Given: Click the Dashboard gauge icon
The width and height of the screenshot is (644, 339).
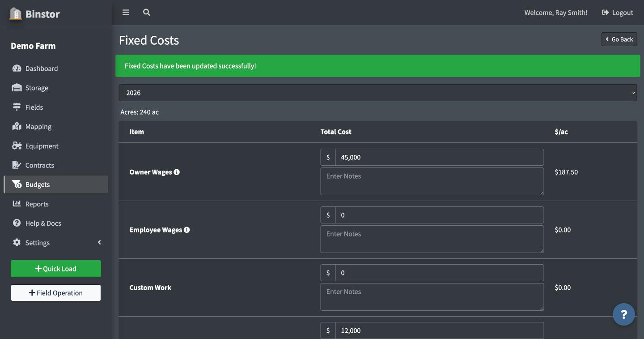Looking at the screenshot, I should coord(17,69).
